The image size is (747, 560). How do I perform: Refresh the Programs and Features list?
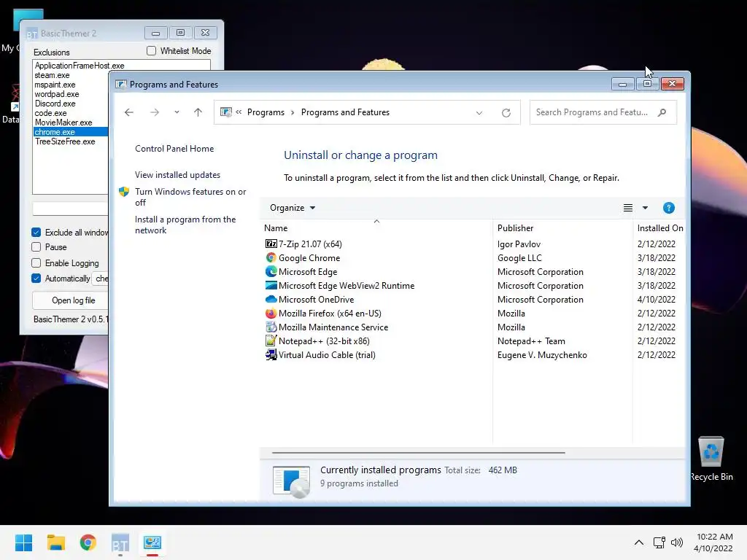(506, 113)
